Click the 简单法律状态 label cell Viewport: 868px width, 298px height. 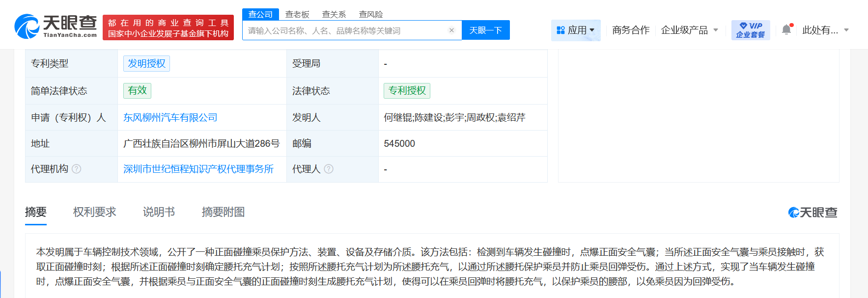(x=72, y=91)
